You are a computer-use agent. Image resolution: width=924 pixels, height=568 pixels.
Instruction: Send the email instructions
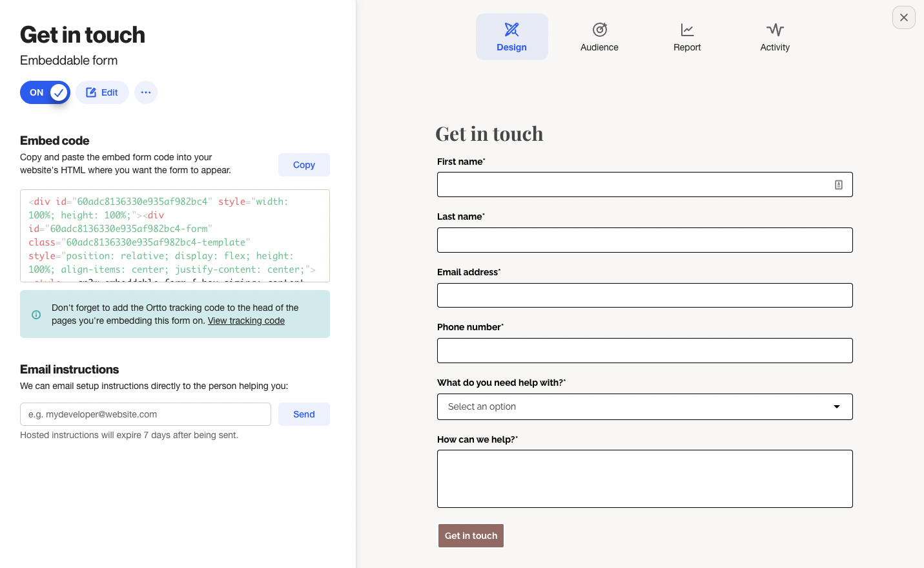[x=304, y=414]
